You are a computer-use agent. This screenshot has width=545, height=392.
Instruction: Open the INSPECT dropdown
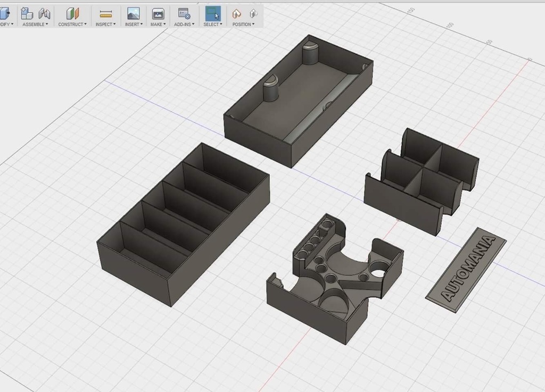point(105,24)
